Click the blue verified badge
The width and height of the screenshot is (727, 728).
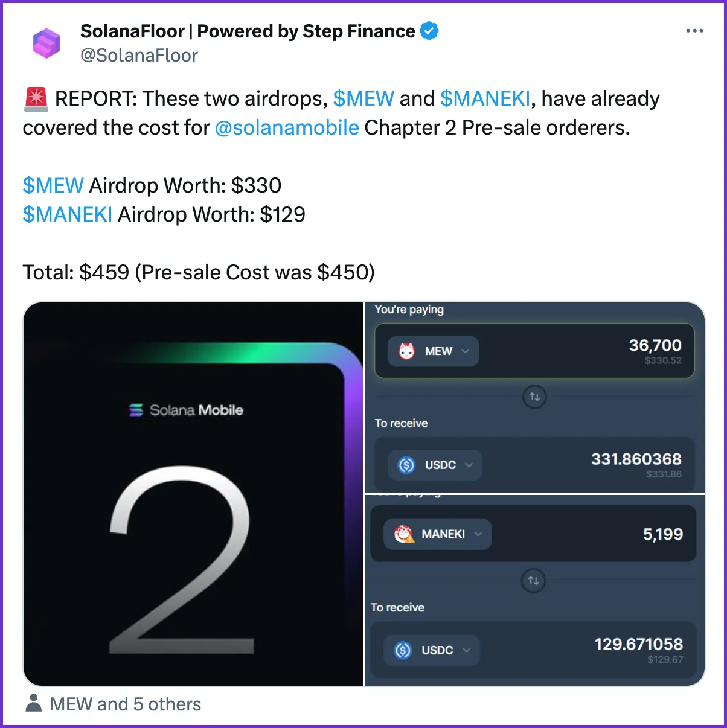[429, 31]
